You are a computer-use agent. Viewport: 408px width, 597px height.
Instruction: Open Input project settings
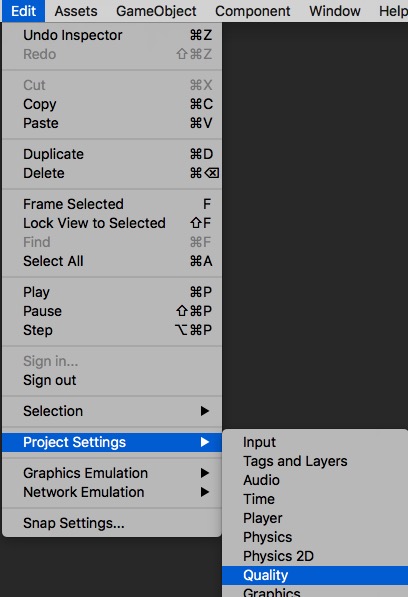[x=315, y=442]
